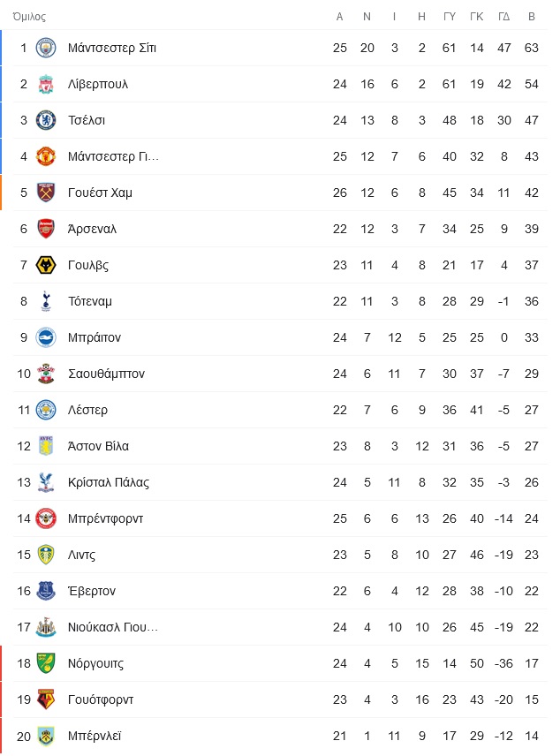560x756 pixels.
Task: Click the Όμιλος column header
Action: click(x=29, y=17)
